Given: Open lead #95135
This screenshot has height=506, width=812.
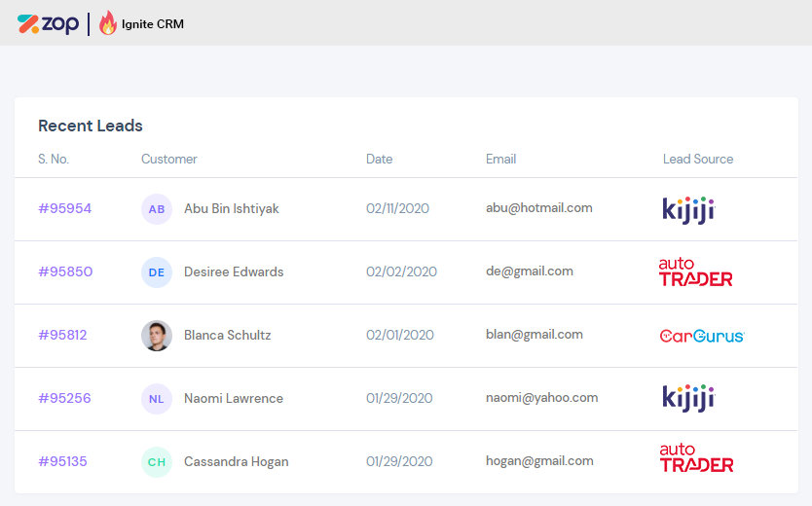Looking at the screenshot, I should [62, 461].
